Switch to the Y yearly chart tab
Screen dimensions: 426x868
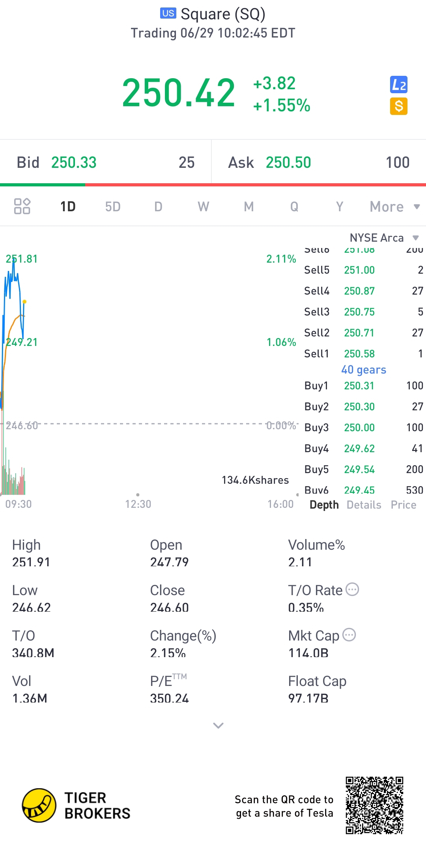340,207
